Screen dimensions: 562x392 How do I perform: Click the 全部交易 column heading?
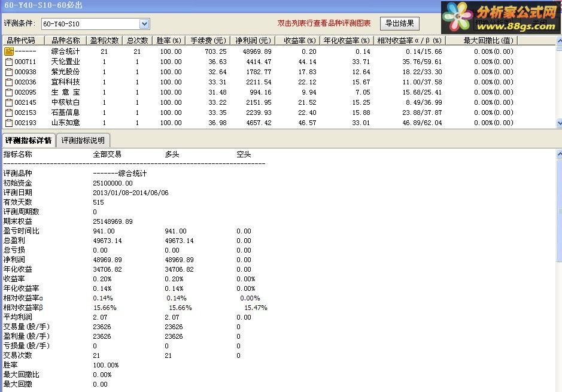point(107,154)
